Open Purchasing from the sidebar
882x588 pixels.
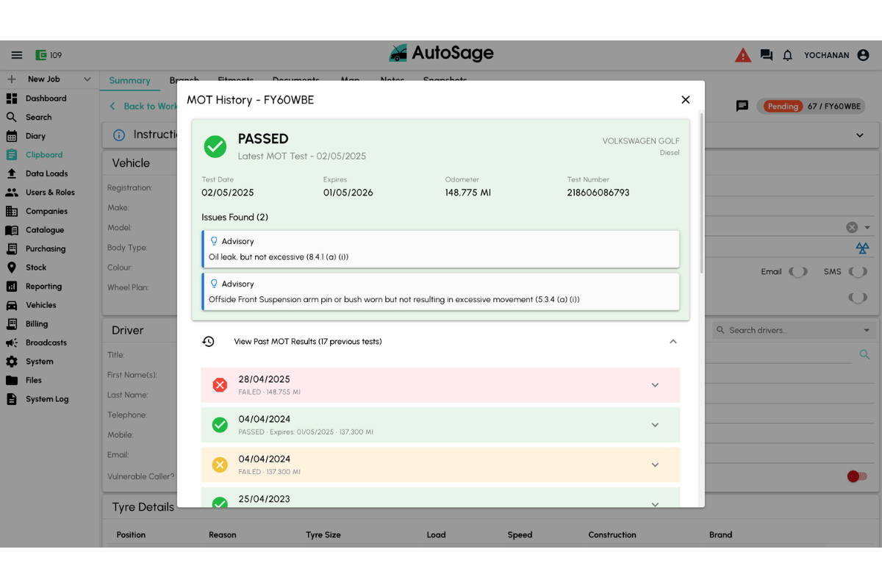(x=46, y=248)
